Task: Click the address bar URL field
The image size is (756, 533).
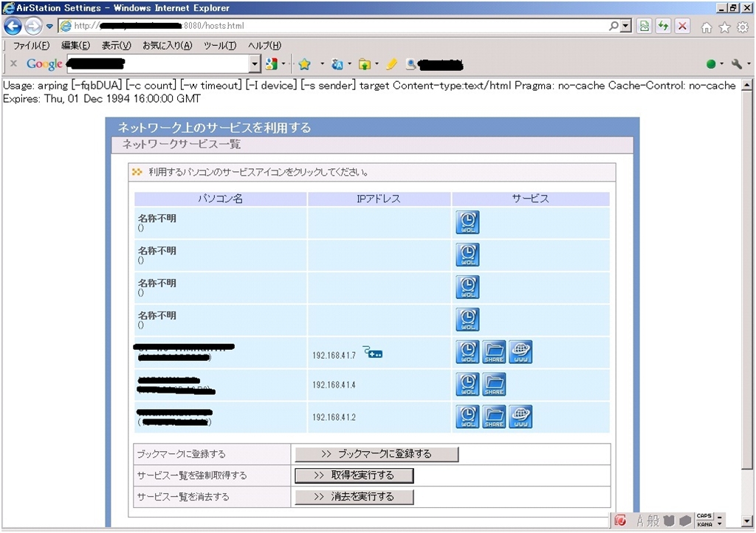Action: point(337,26)
